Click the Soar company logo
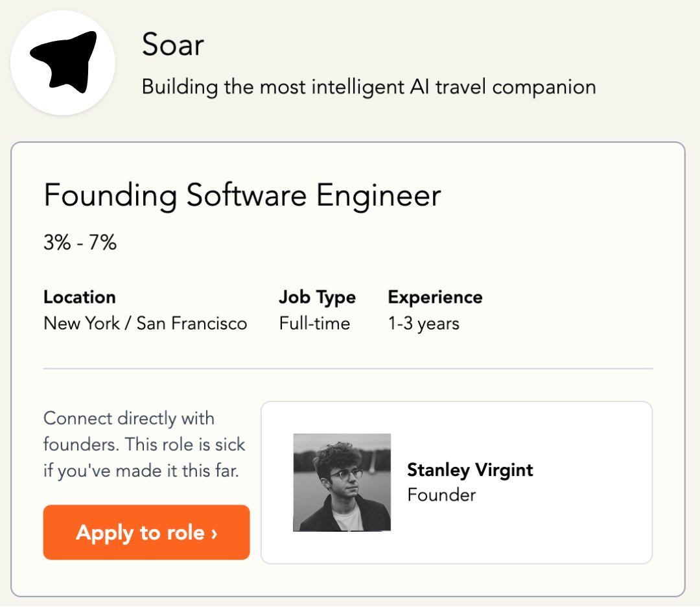700x607 pixels. [x=63, y=63]
